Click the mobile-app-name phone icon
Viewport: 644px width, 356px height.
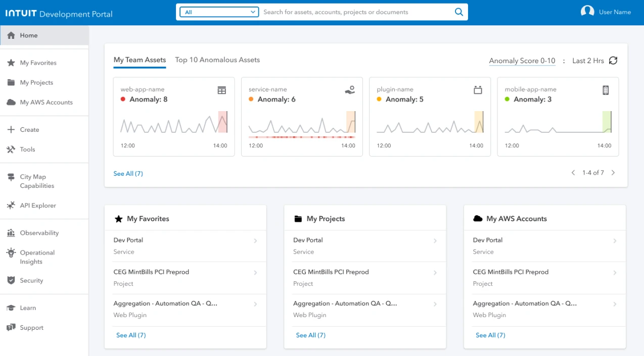point(606,90)
